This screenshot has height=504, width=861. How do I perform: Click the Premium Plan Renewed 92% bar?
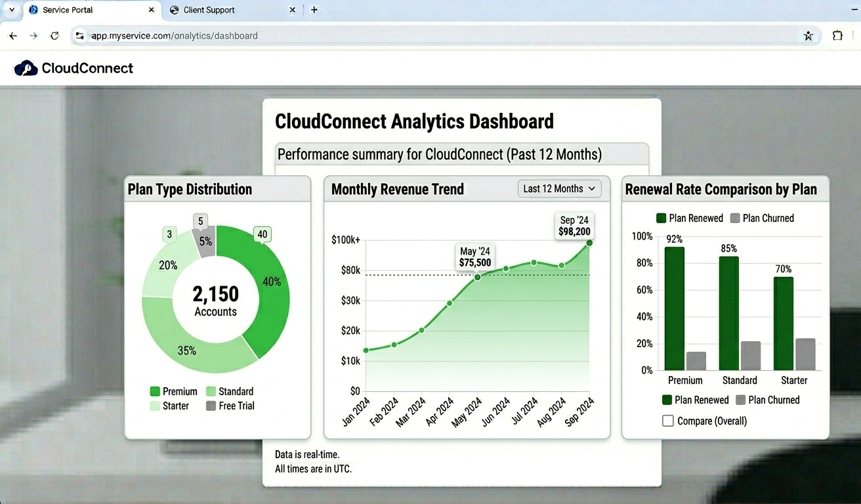coord(675,308)
